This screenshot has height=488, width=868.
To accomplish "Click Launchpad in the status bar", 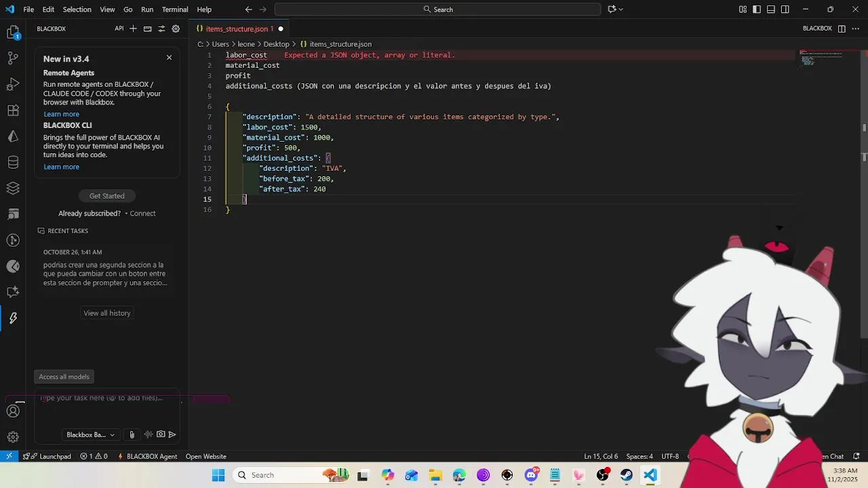I will tap(47, 456).
